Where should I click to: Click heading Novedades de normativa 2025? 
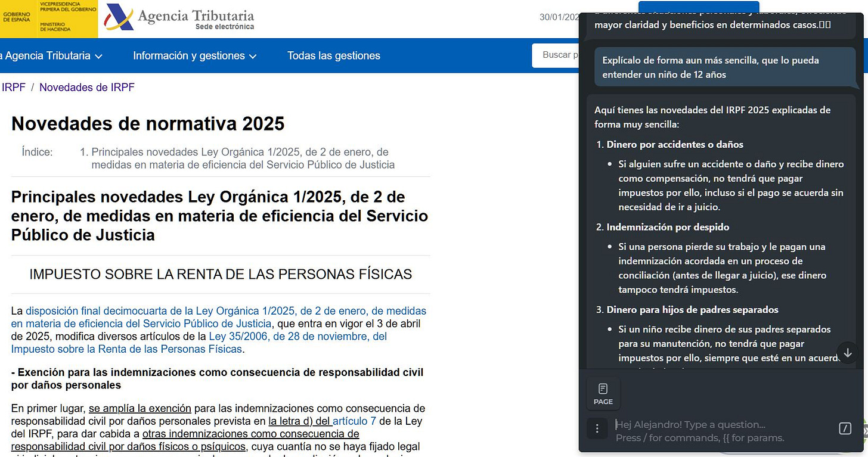[x=148, y=123]
